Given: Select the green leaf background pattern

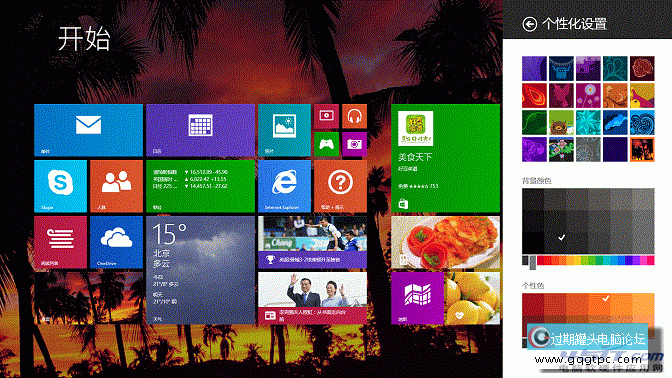Looking at the screenshot, I should [534, 123].
